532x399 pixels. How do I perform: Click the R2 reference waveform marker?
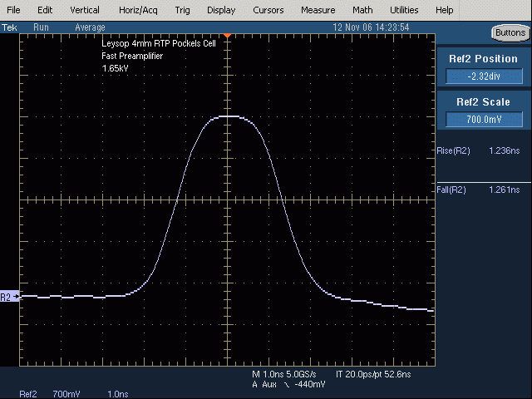(9, 298)
